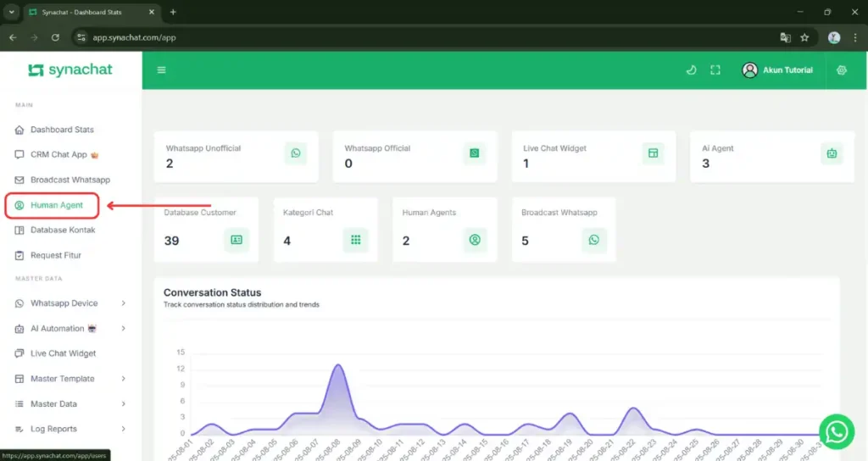Open Request Fitur page
The height and width of the screenshot is (461, 868).
[x=55, y=255]
